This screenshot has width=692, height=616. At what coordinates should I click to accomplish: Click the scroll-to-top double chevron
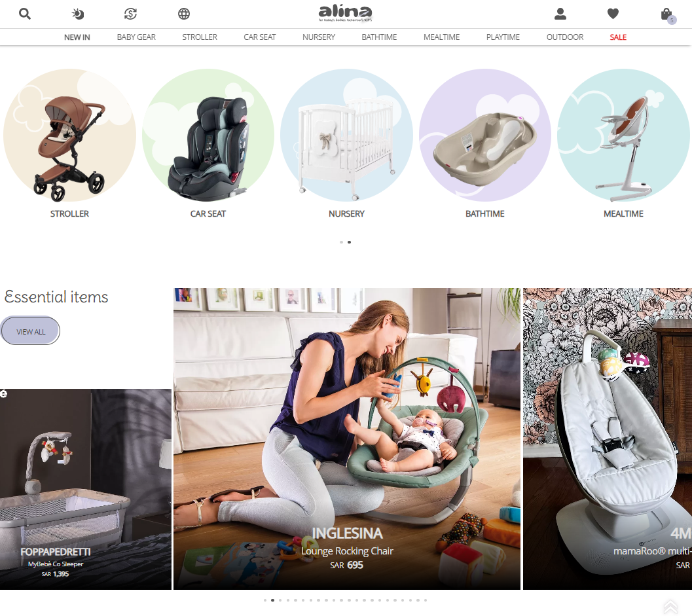(x=670, y=607)
